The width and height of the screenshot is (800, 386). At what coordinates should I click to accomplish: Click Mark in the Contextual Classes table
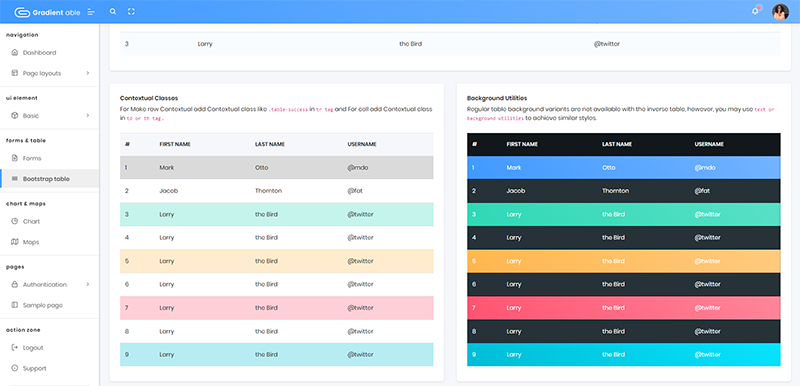click(x=166, y=167)
